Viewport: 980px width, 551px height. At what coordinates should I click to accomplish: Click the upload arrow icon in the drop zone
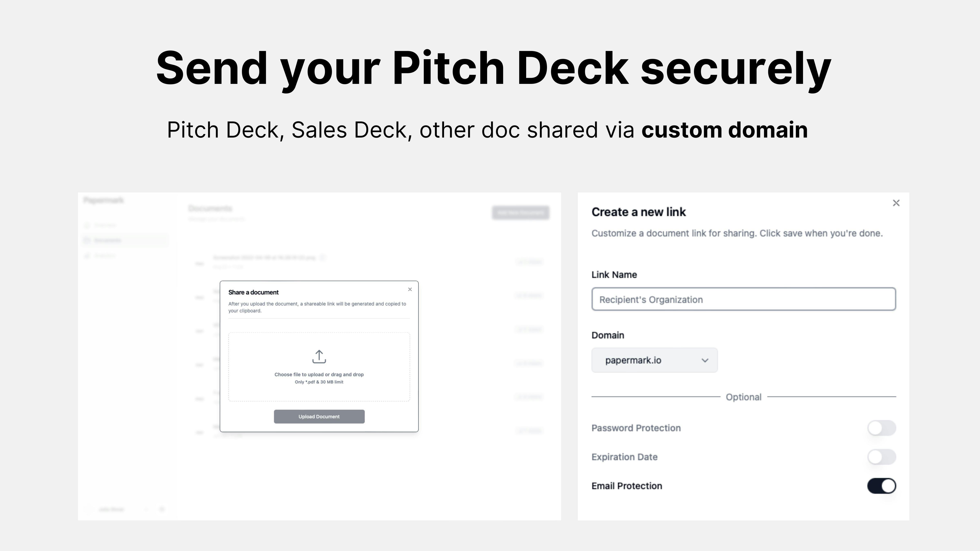coord(319,356)
